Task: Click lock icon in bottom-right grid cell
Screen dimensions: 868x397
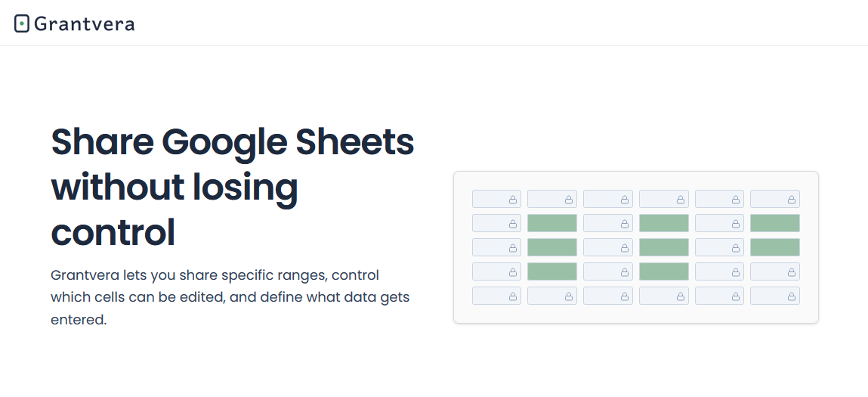Action: click(x=792, y=296)
